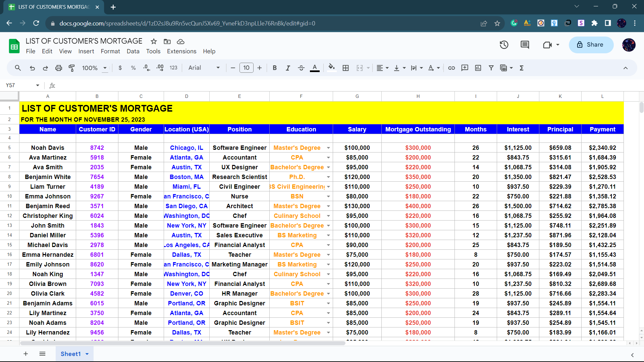Screen dimensions: 644x362
Task: Toggle italic formatting
Action: coord(288,68)
